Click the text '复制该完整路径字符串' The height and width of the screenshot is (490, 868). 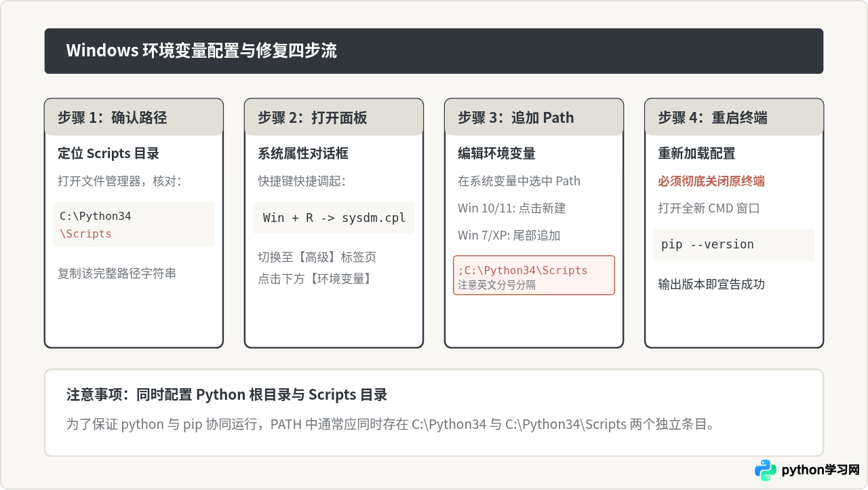(117, 274)
